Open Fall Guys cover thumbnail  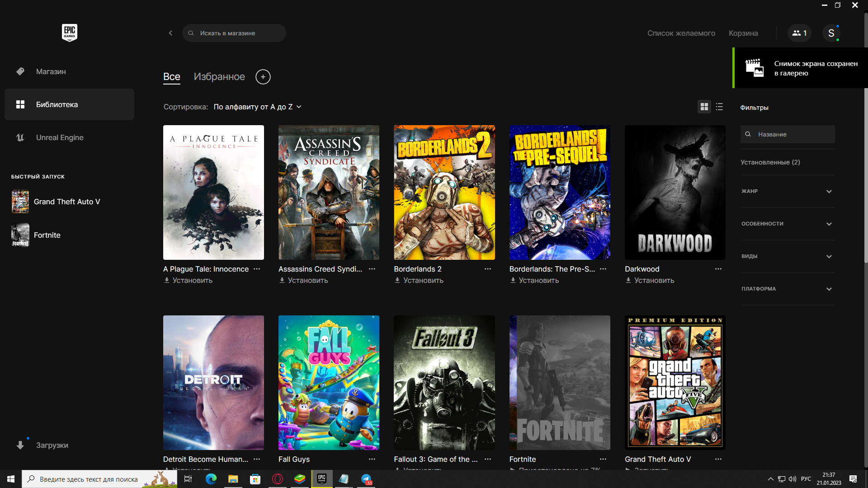(329, 383)
